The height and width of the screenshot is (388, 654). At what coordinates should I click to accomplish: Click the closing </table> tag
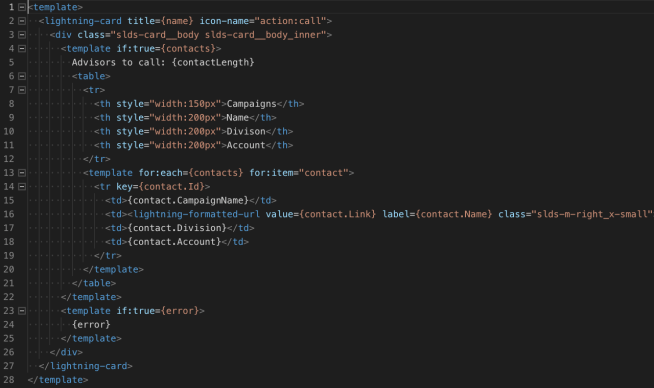(x=94, y=283)
